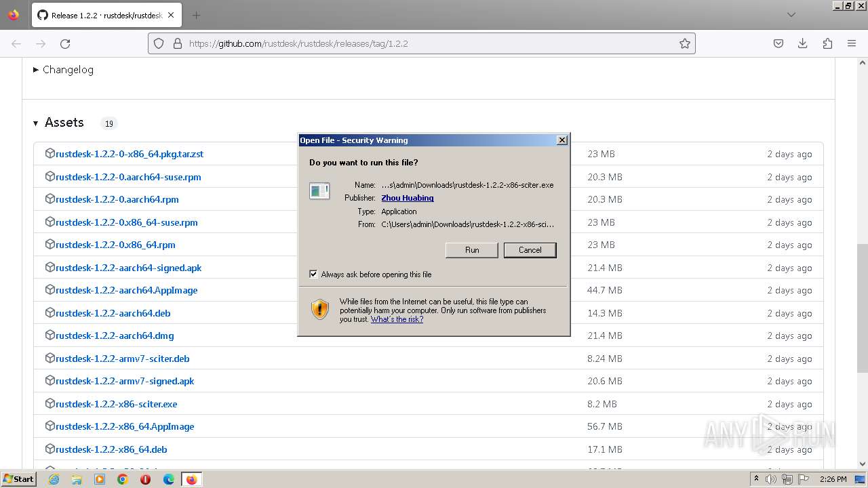Click the page vertical scrollbar thumb

point(863,308)
